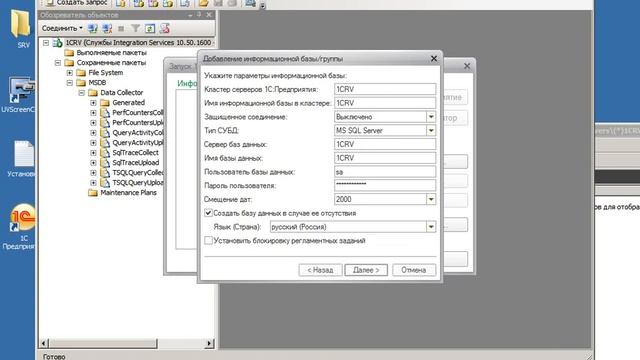Viewport: 640px width, 360px height.
Task: Select the PerfCountersUpl tree row
Action: (x=138, y=123)
